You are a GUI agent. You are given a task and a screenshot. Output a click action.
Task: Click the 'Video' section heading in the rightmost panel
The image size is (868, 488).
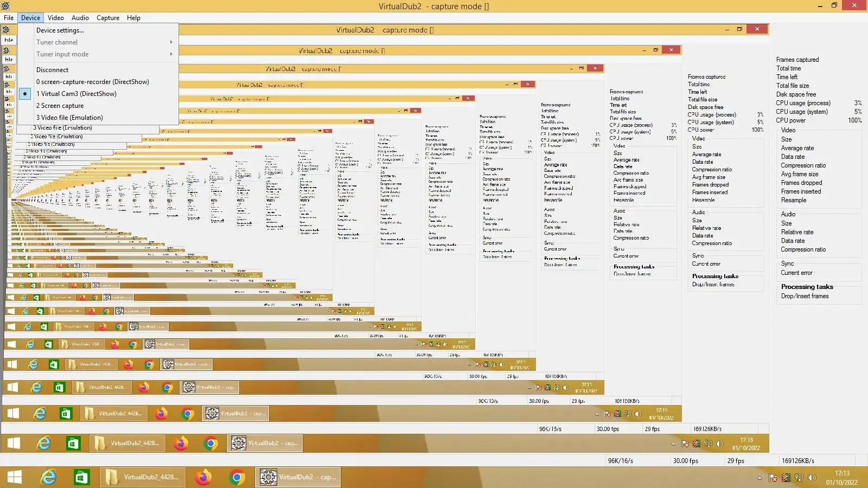[x=788, y=130]
